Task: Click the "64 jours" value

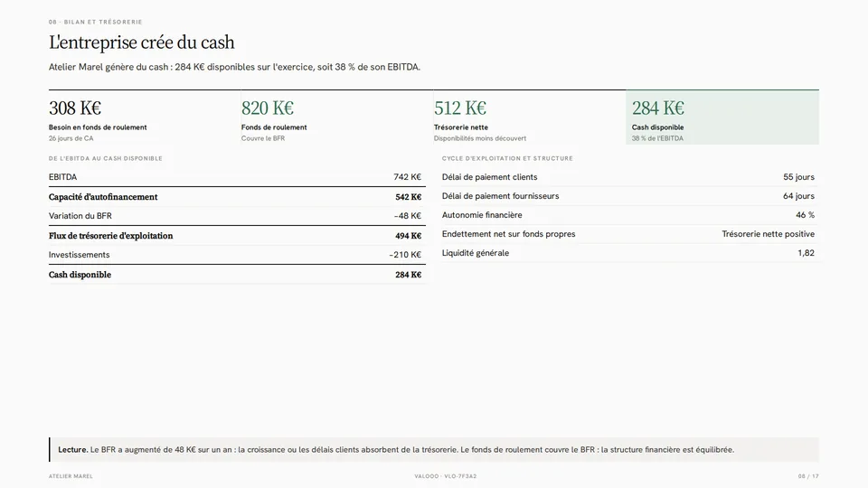Action: point(798,196)
